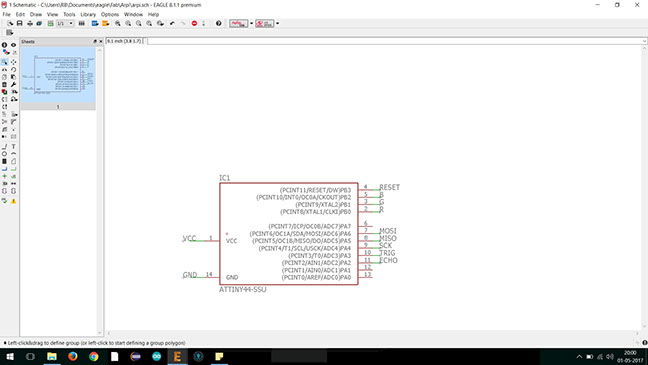Click the first manufacturing/design link button

(239, 24)
